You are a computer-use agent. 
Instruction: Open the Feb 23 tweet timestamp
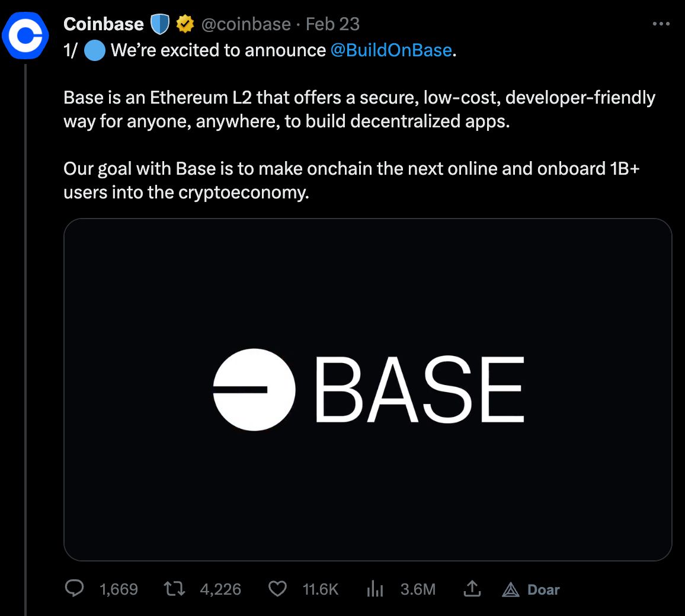[332, 24]
